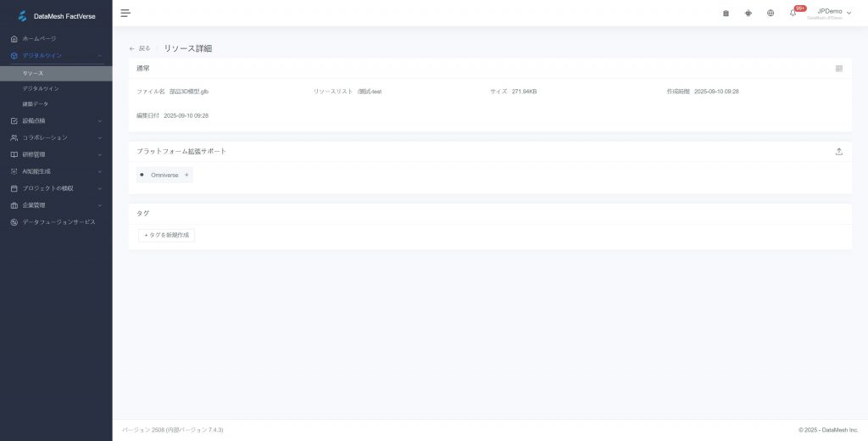Click the globe language icon
The width and height of the screenshot is (868, 441).
(x=771, y=13)
